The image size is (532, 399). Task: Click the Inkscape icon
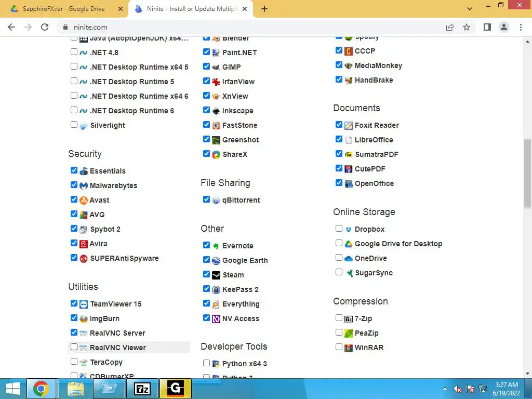[216, 111]
